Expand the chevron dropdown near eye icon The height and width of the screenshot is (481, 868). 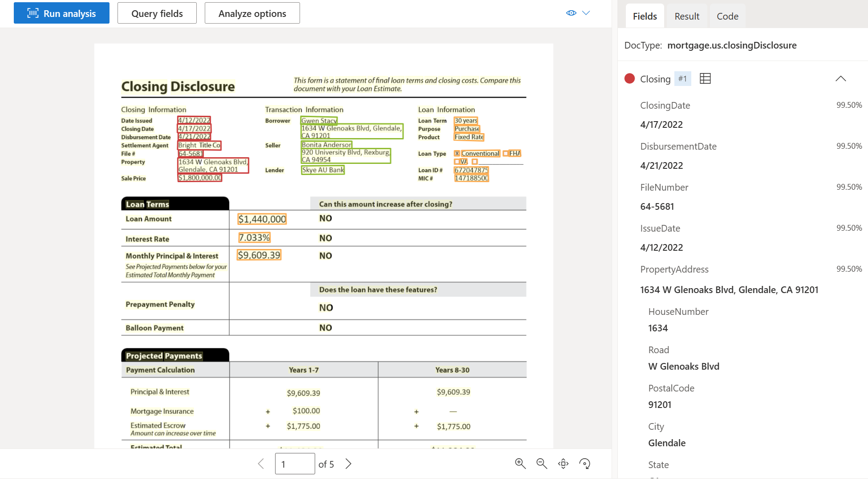[586, 12]
